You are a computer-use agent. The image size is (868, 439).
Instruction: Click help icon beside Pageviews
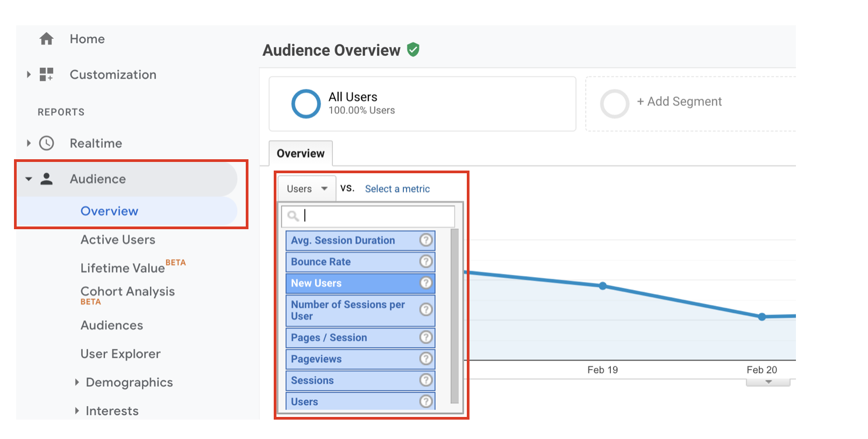pos(426,359)
